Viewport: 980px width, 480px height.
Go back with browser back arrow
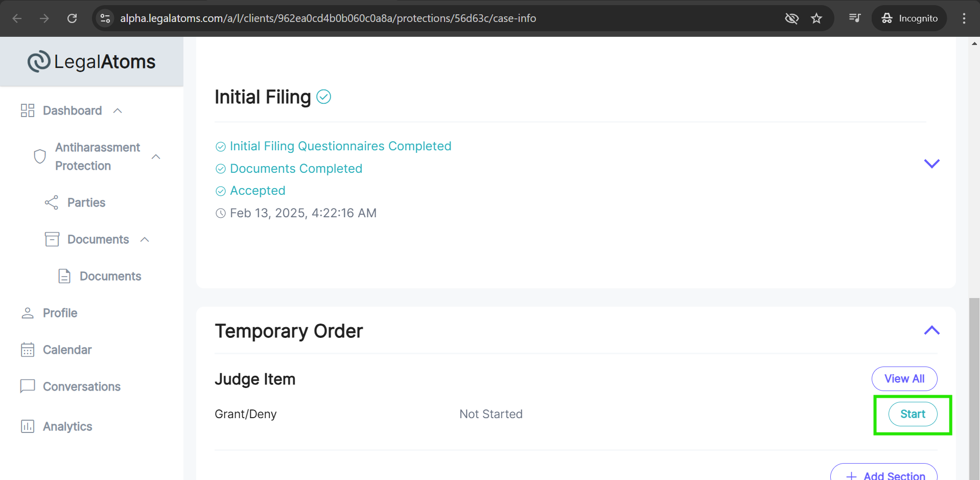click(x=17, y=18)
